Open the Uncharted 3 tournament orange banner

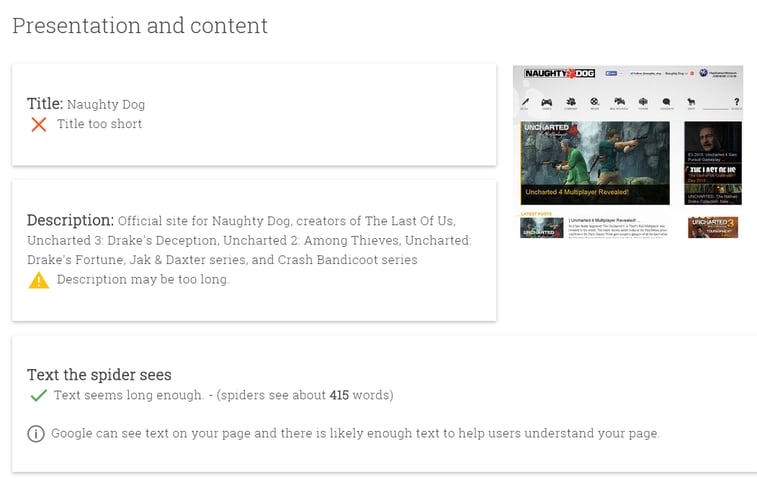click(x=713, y=227)
